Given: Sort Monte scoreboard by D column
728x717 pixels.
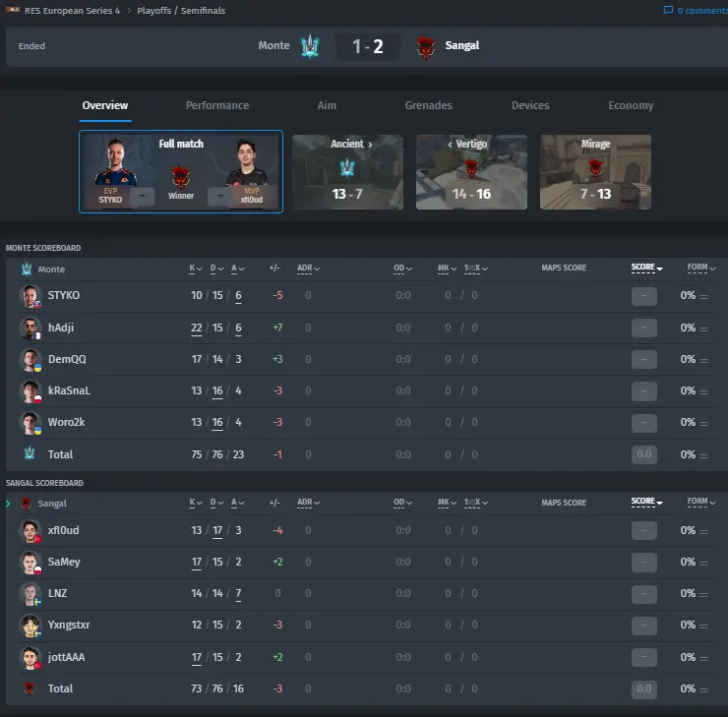Looking at the screenshot, I should (216, 269).
